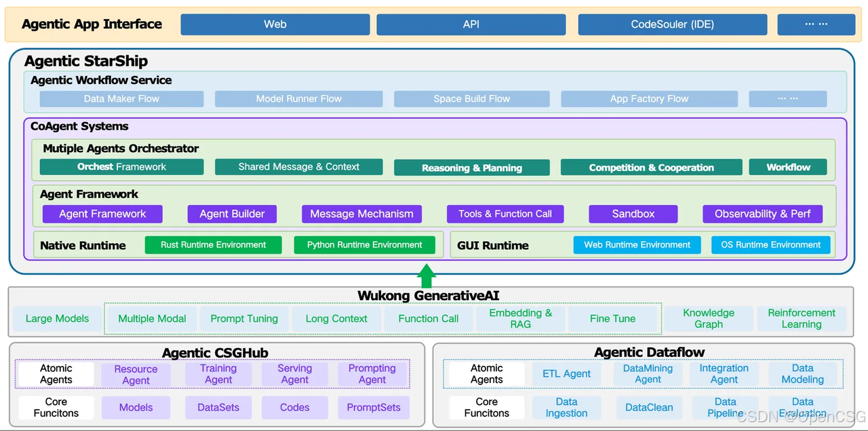Click the Sandbox box
Viewport: 868px width, 431px height.
click(x=633, y=214)
